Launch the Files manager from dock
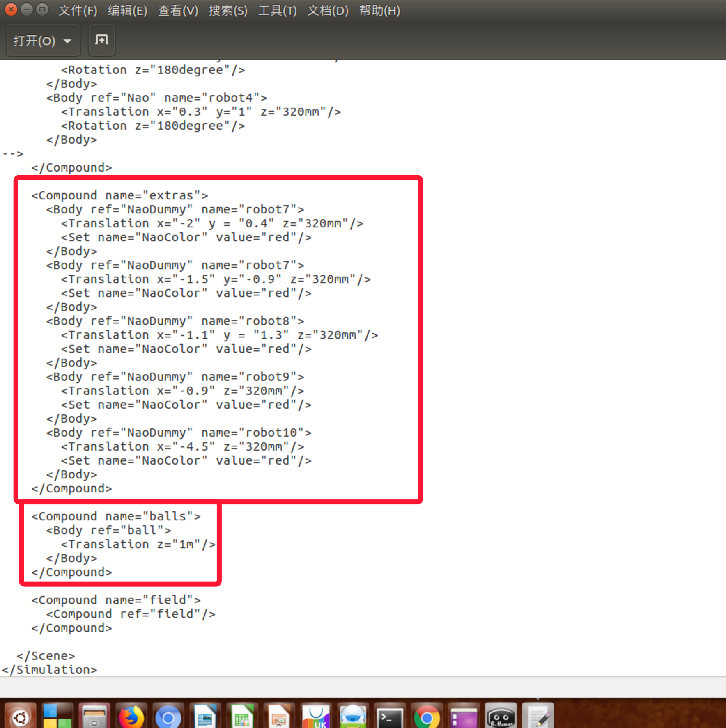The image size is (726, 728). coord(94,716)
